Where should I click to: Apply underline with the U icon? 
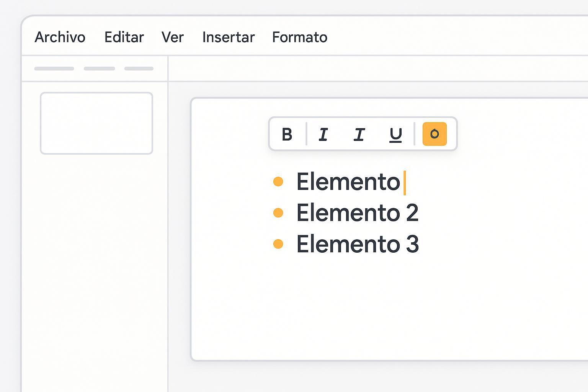[395, 134]
